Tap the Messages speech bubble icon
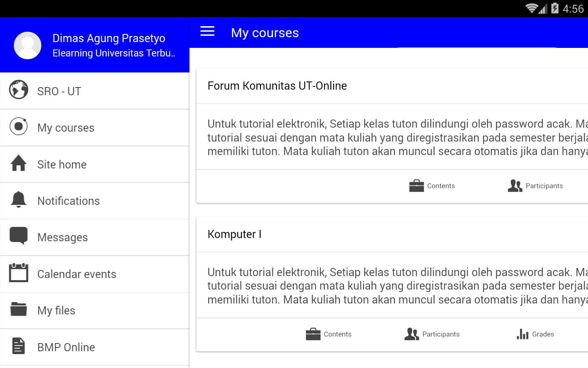Viewport: 588px width, 368px height. pyautogui.click(x=19, y=236)
